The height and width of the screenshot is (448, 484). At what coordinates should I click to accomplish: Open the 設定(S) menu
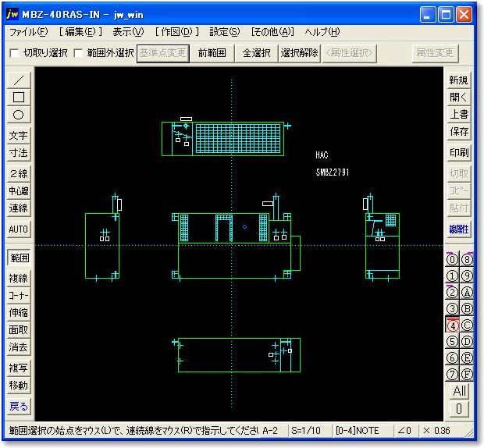click(224, 32)
